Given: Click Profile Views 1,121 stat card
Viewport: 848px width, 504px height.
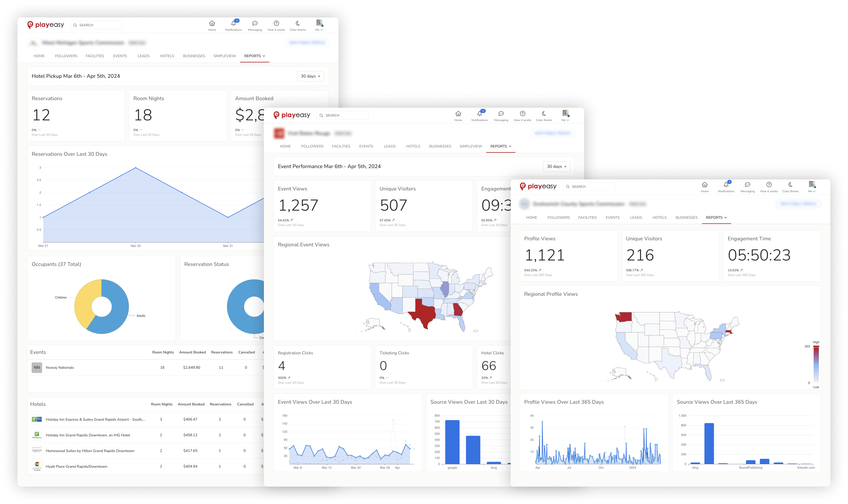Looking at the screenshot, I should pos(568,256).
